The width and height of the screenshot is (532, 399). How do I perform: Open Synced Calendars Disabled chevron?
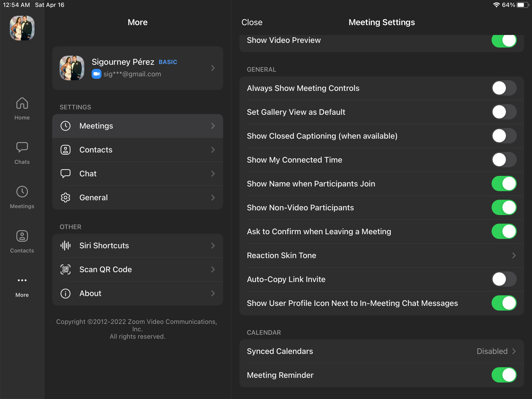(x=514, y=351)
